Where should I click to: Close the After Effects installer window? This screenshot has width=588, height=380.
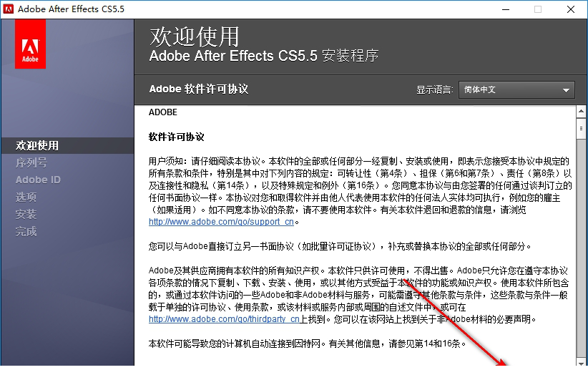(x=571, y=9)
